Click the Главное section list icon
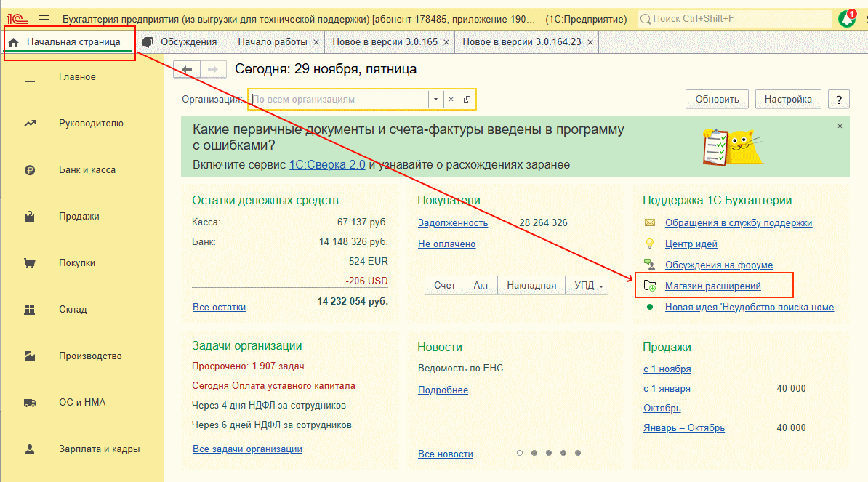 (x=30, y=78)
